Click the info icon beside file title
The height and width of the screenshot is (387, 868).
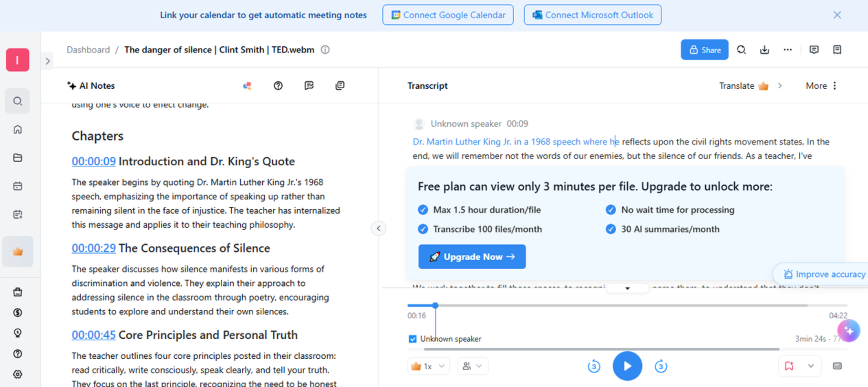(325, 50)
